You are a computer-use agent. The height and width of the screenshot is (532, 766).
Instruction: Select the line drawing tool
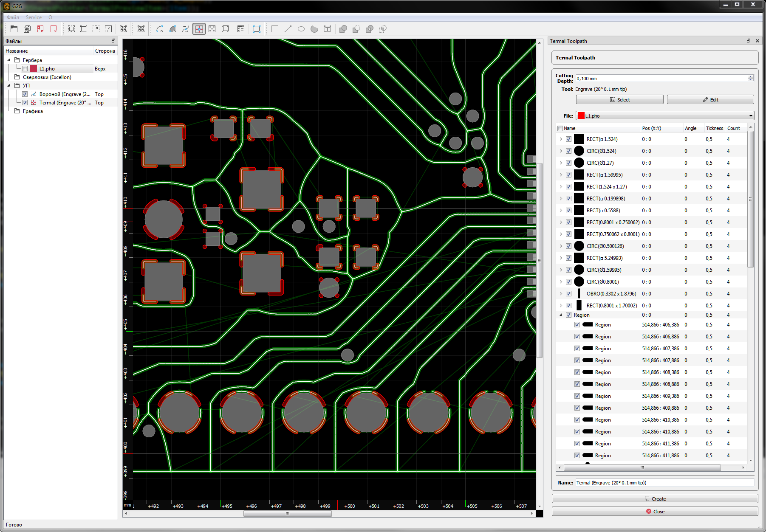point(288,29)
